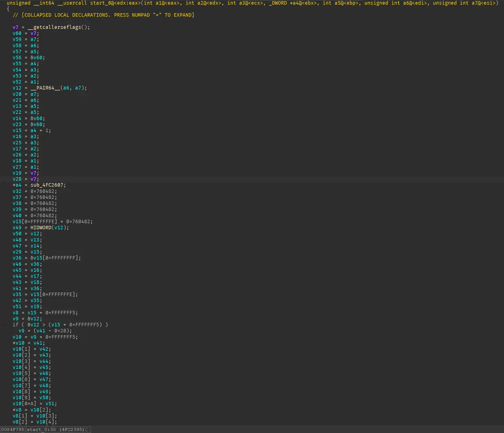Click the line 'v10[9] = v50;'
504x433 pixels.
click(32, 398)
